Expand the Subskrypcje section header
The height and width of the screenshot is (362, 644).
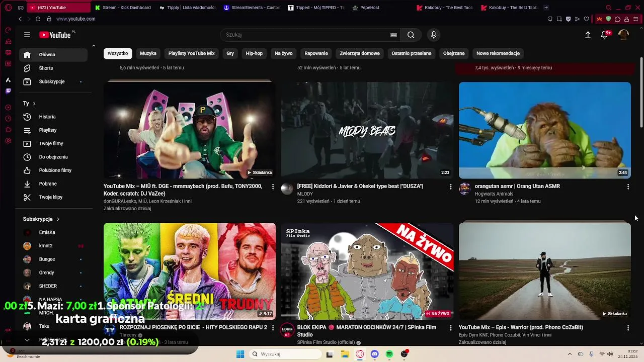point(41,219)
